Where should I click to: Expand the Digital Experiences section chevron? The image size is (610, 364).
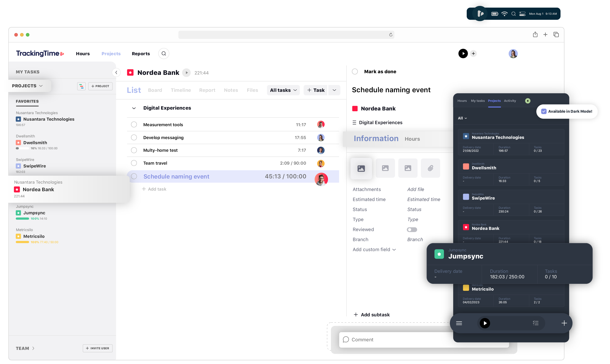(133, 108)
